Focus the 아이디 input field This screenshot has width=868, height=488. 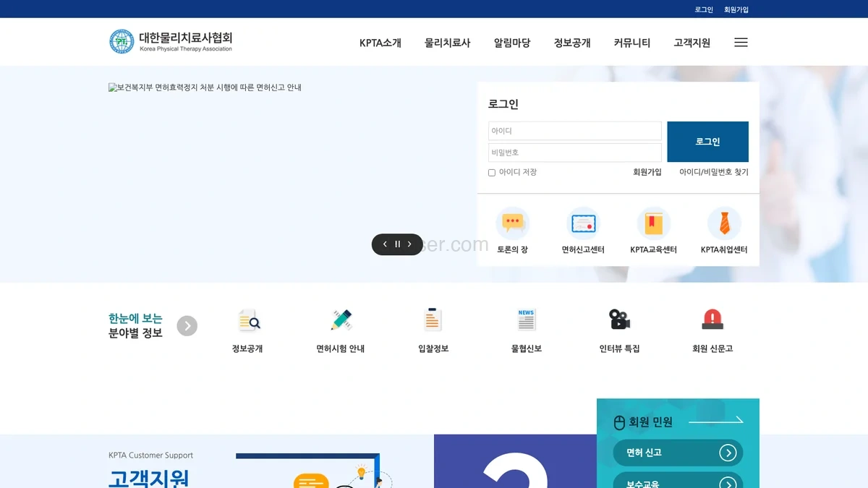click(x=575, y=131)
